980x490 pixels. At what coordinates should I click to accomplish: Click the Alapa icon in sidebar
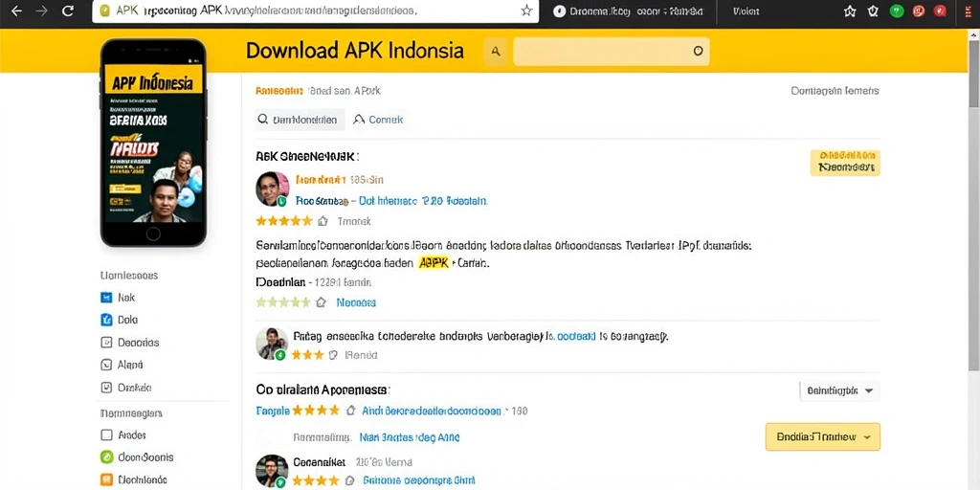(x=106, y=365)
